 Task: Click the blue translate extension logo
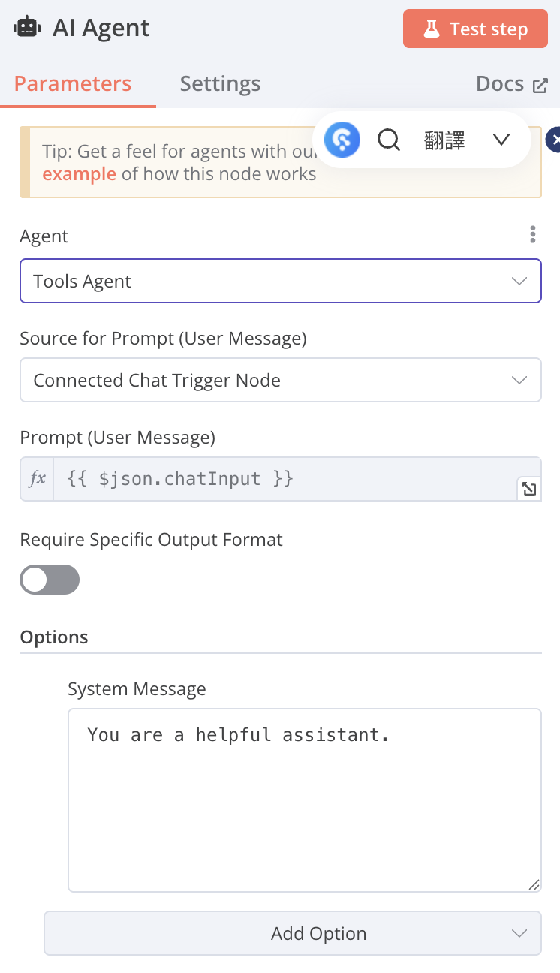[342, 140]
